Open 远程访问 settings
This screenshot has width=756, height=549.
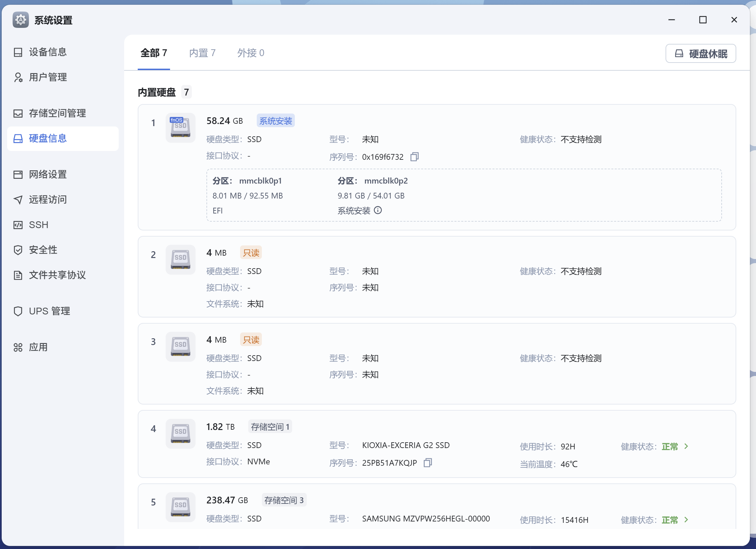pos(48,200)
